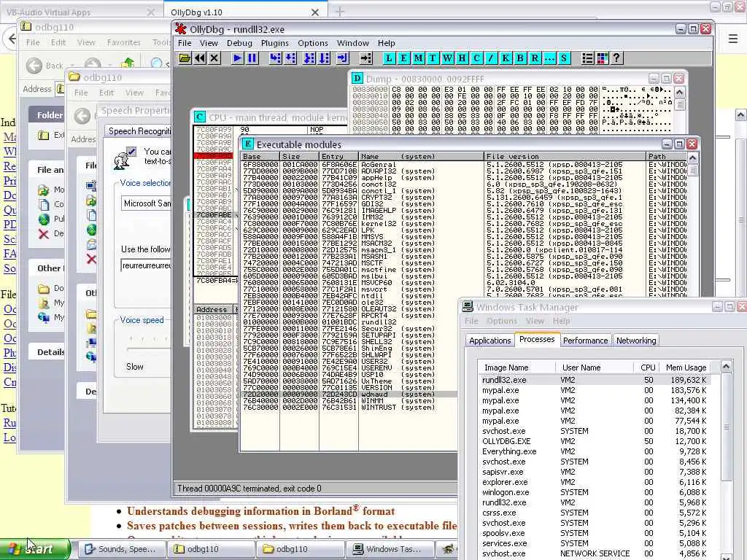Show Call stack via K button
This screenshot has height=560, width=747.
coord(506,58)
